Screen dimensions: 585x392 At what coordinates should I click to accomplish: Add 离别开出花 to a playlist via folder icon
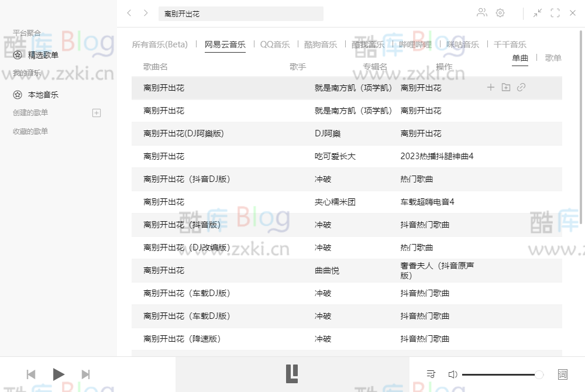click(x=505, y=87)
